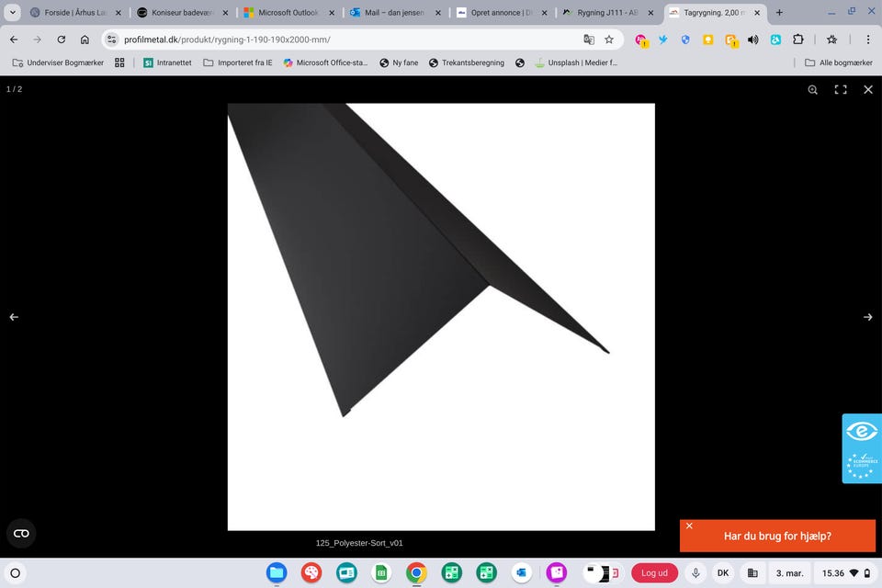Screen dimensions: 882x588
Task: Bookmark this page with the star
Action: (609, 40)
